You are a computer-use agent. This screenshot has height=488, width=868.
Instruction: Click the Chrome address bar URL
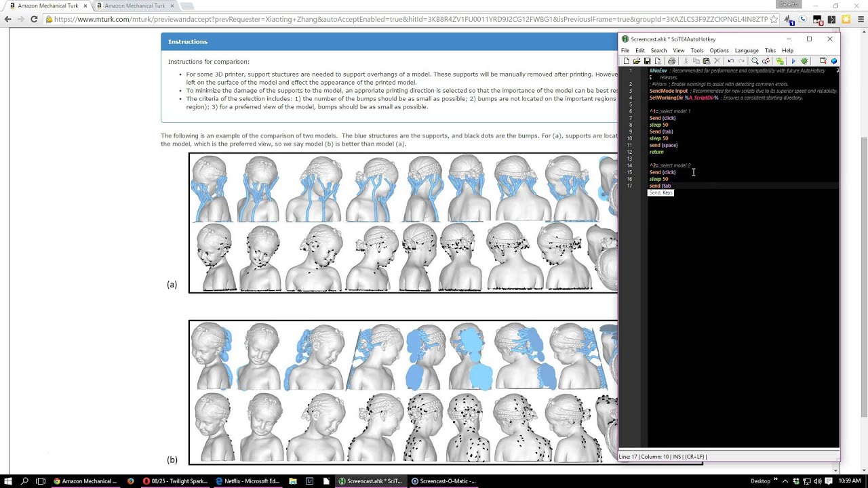(410, 20)
